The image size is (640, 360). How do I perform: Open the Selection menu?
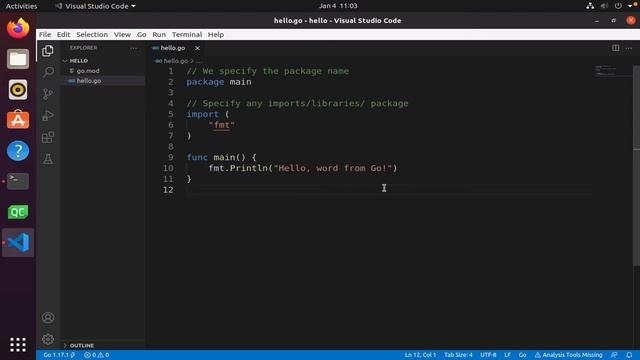(92, 35)
